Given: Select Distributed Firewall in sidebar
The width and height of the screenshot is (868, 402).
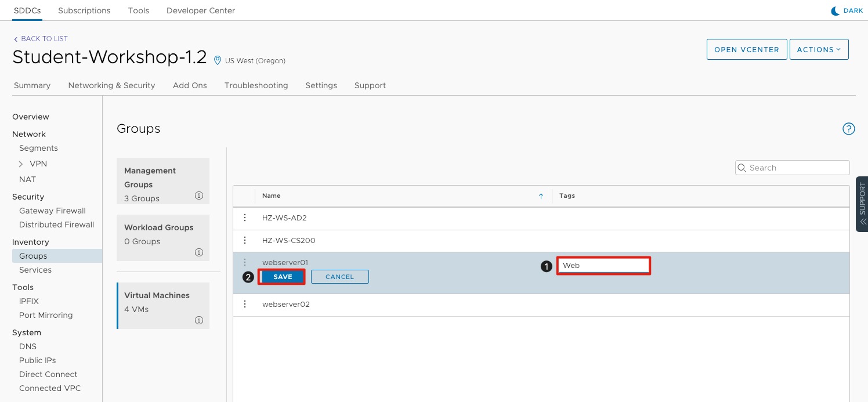Looking at the screenshot, I should click(x=56, y=224).
